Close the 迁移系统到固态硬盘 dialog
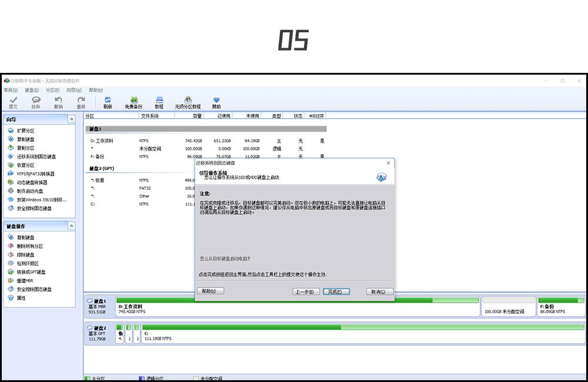588x382 pixels. coord(388,163)
